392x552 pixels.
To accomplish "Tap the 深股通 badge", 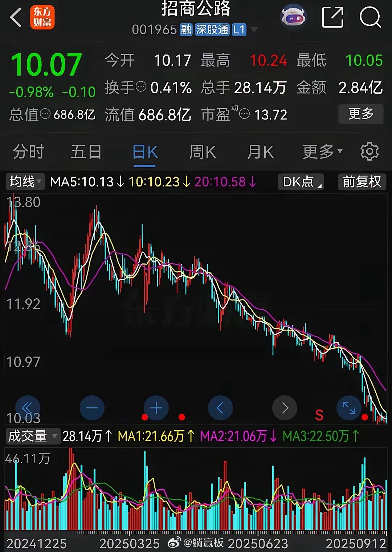I will coord(212,29).
